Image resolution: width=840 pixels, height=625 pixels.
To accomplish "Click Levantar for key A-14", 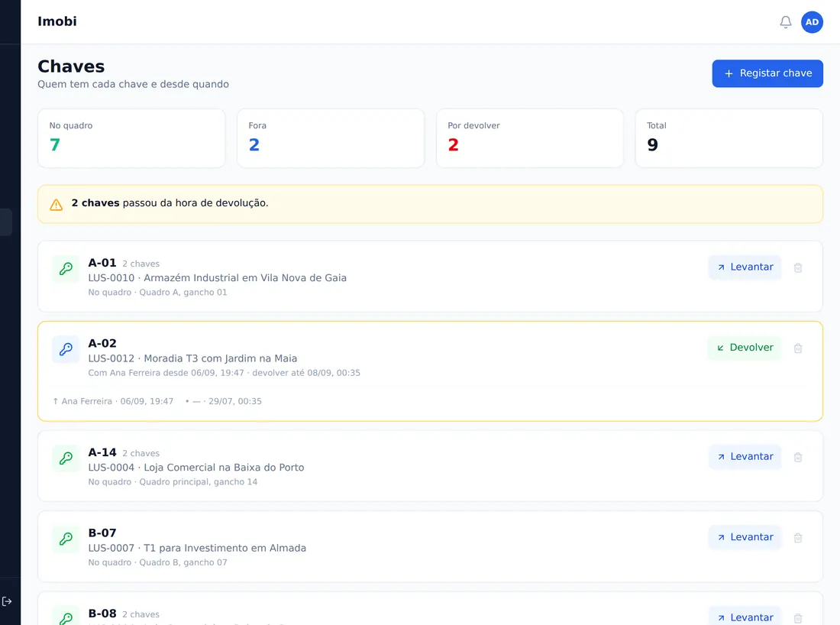I will pos(745,457).
